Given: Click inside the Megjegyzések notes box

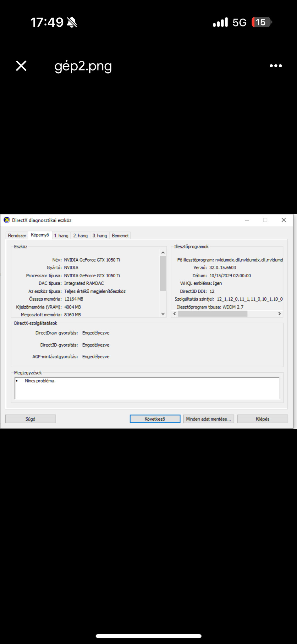Looking at the screenshot, I should 147,388.
